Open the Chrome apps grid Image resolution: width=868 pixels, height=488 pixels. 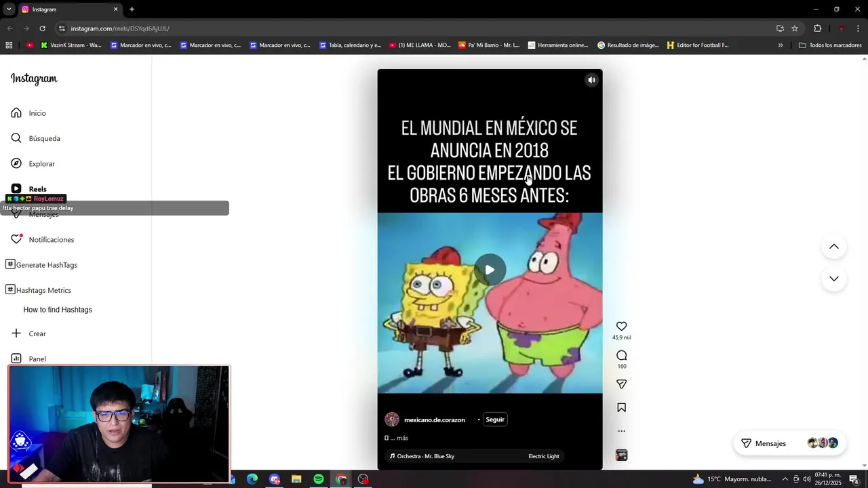click(x=9, y=45)
